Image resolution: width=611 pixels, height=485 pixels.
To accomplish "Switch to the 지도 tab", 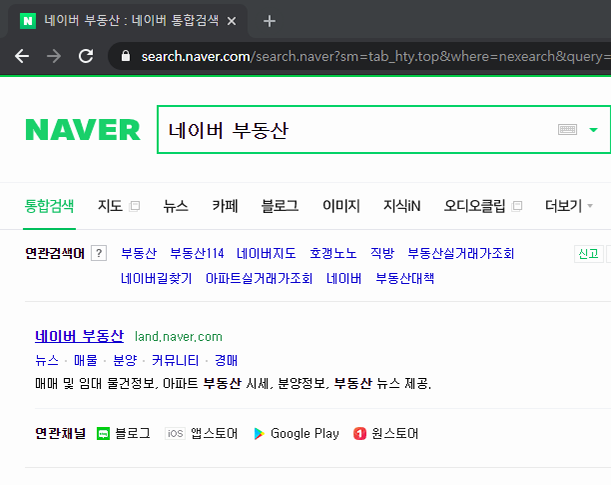I will tap(110, 206).
